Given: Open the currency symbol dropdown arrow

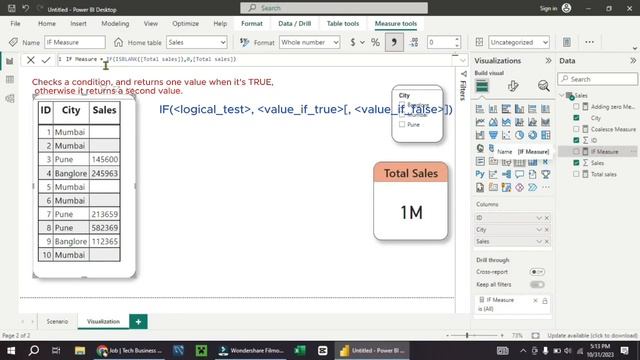Looking at the screenshot, I should tap(362, 42).
